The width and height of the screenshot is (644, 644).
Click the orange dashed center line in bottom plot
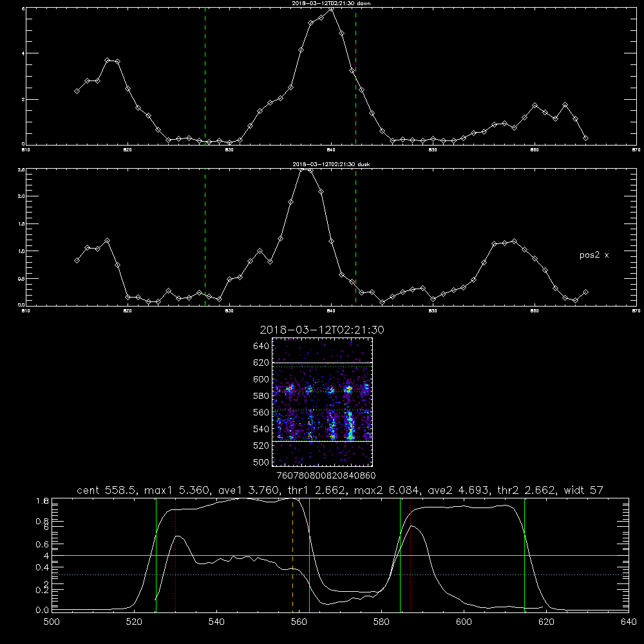[x=293, y=554]
